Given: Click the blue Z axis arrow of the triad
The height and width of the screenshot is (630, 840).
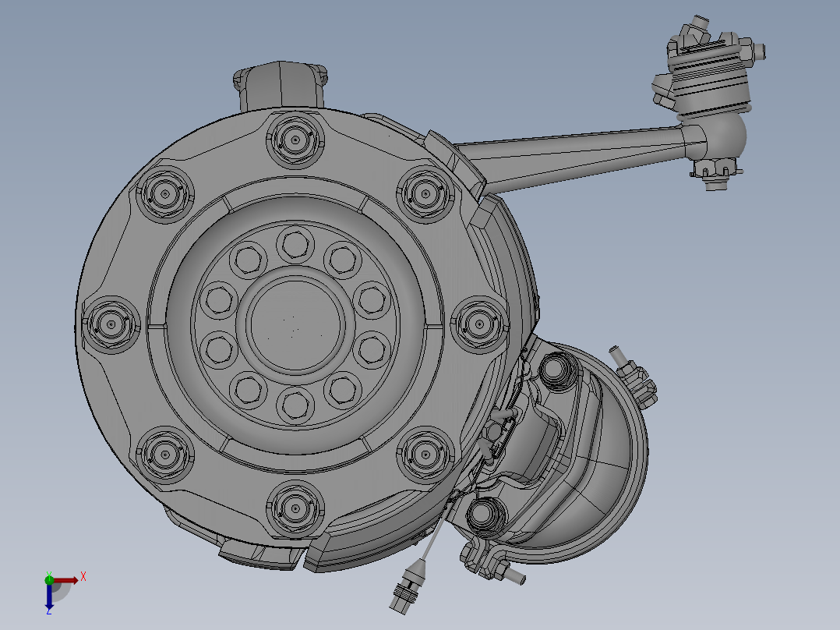Looking at the screenshot, I should tap(49, 596).
